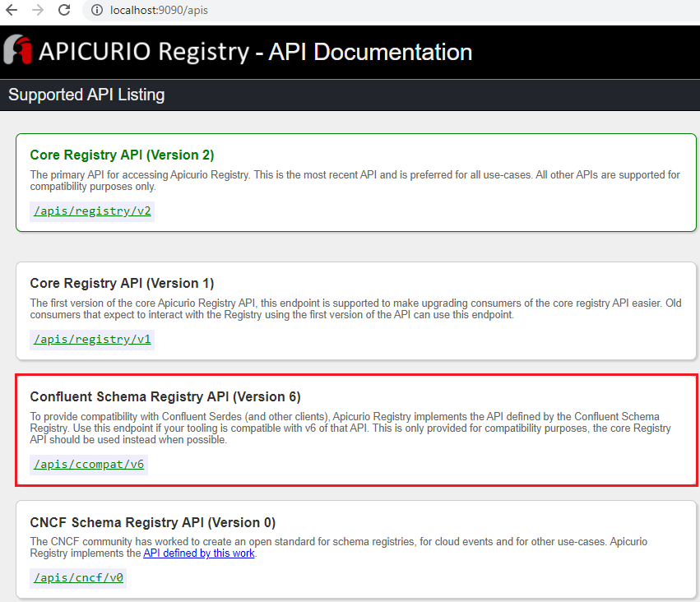Click the 'CNCF Schema Registry API (Version 0)' heading
This screenshot has width=700, height=602.
[x=153, y=522]
